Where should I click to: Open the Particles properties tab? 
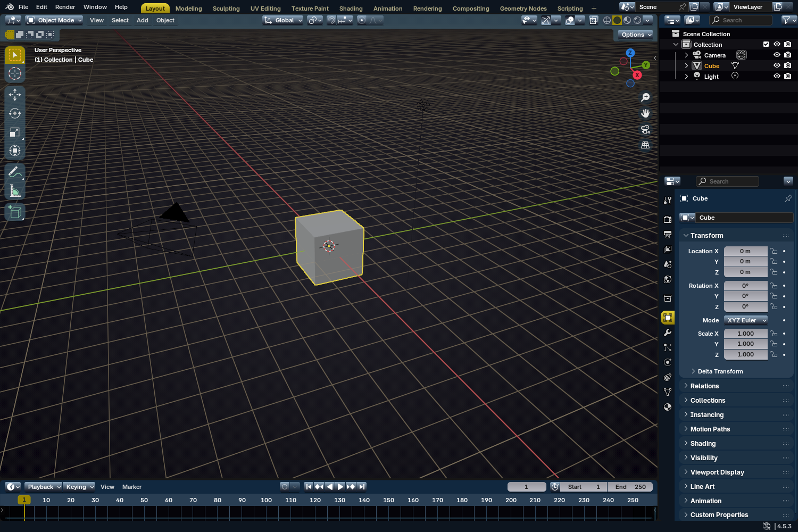pos(668,347)
